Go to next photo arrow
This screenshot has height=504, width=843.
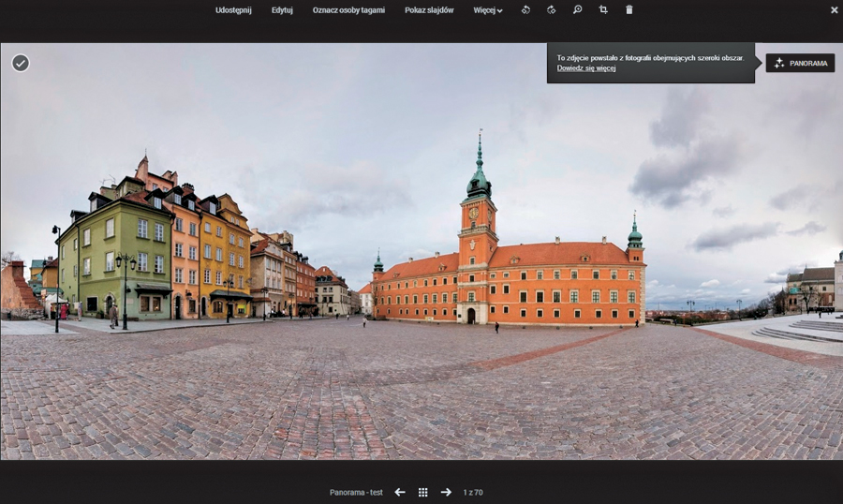(x=446, y=492)
